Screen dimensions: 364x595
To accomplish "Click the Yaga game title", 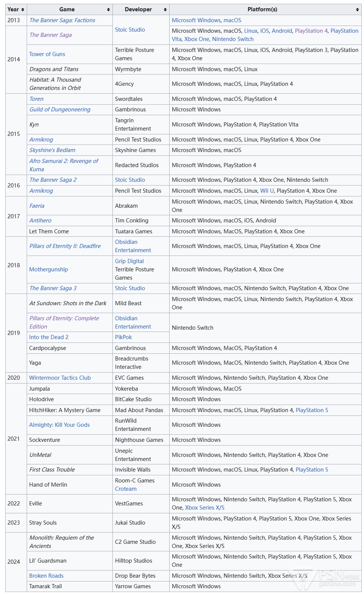I will tap(35, 363).
